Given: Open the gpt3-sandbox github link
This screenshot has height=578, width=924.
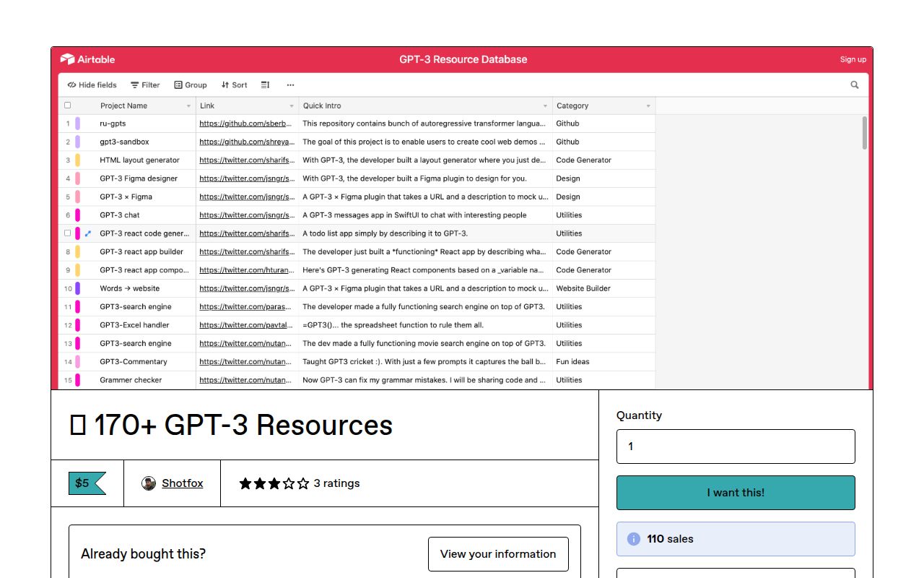Looking at the screenshot, I should point(247,142).
